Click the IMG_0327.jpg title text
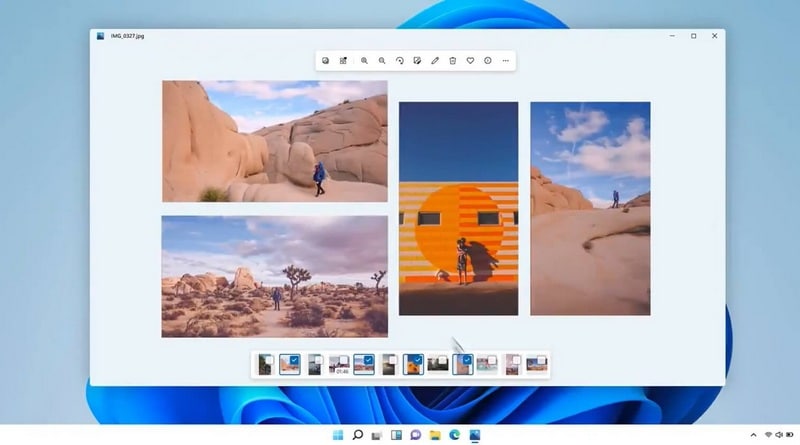 128,36
